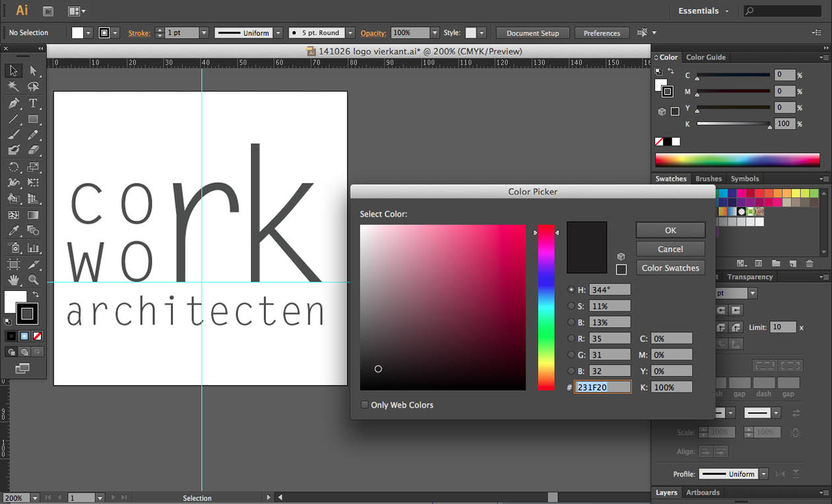The width and height of the screenshot is (832, 504).
Task: Open the Opacity percentage dropdown
Action: coord(434,33)
